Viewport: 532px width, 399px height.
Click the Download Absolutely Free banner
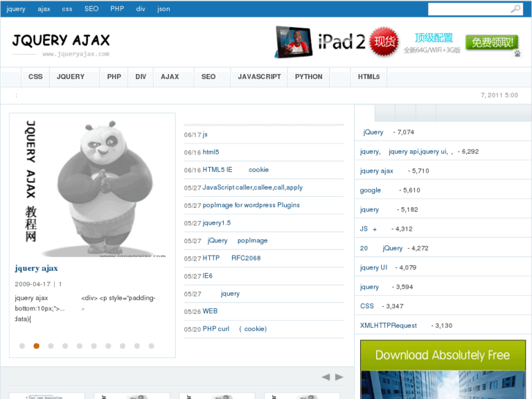443,370
